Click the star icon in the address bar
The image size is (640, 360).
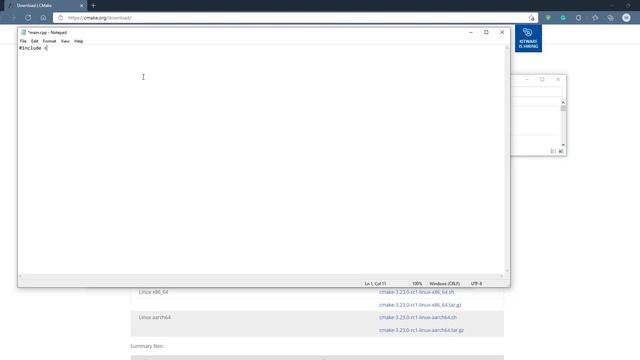tap(531, 18)
